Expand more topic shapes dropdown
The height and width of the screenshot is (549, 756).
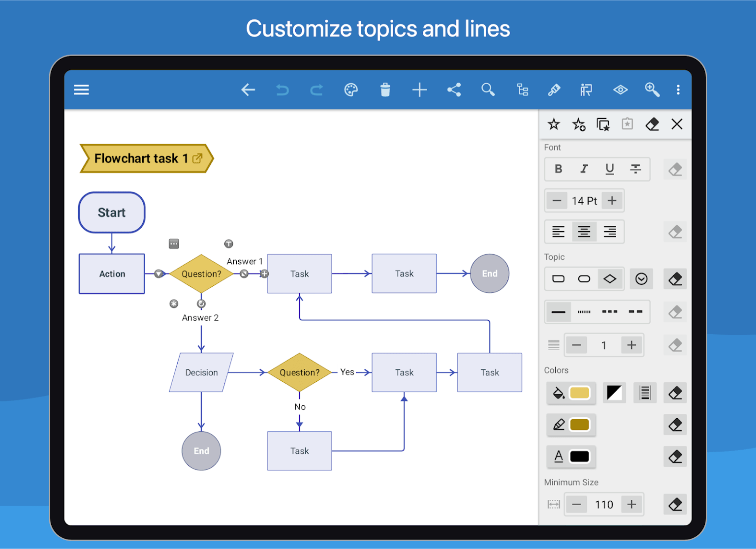point(641,279)
